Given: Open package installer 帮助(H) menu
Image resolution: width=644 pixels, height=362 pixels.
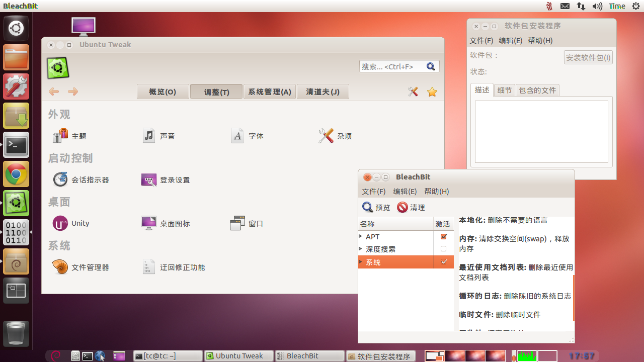Looking at the screenshot, I should 540,41.
